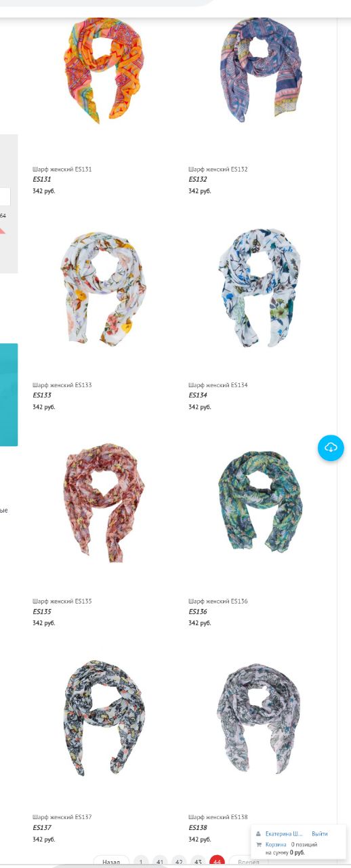Screen dimensions: 351x868
Task: Click the Екатерина Ш... profile link
Action: [x=284, y=834]
